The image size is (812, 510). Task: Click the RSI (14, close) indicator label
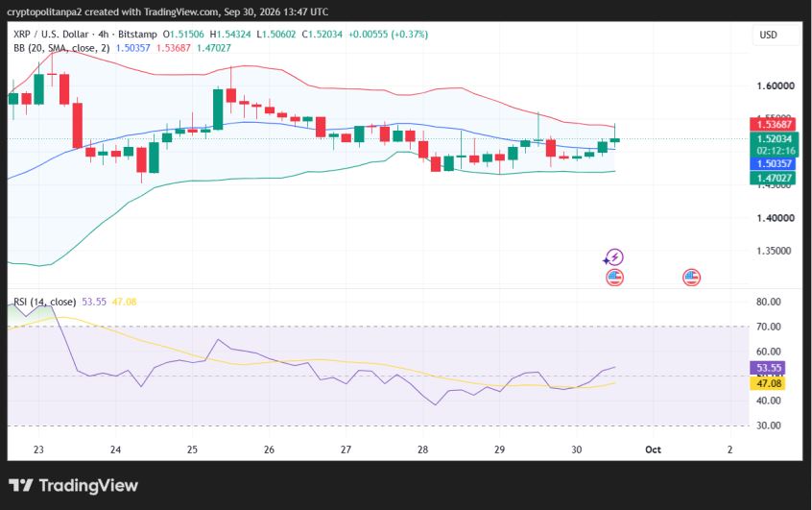tap(44, 302)
